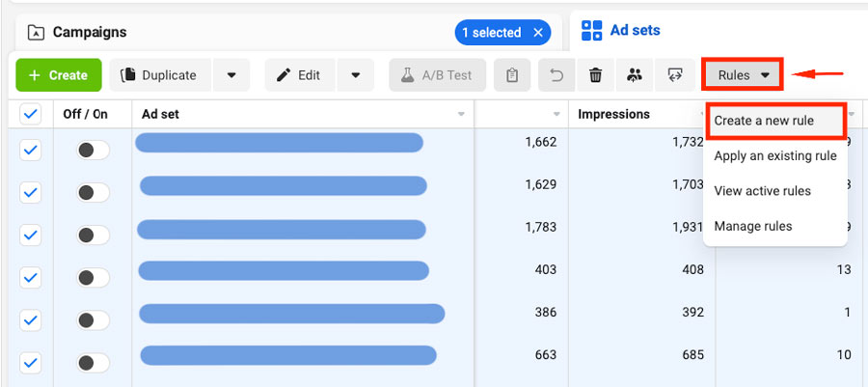This screenshot has width=868, height=387.
Task: Click the green Create button
Action: [x=58, y=75]
